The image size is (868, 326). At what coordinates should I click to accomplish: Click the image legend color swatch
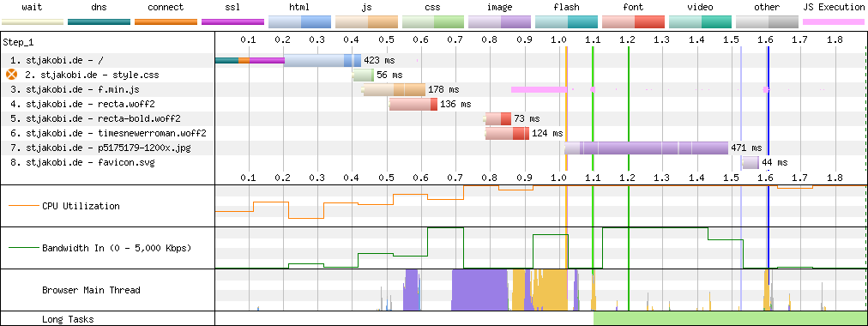click(499, 22)
